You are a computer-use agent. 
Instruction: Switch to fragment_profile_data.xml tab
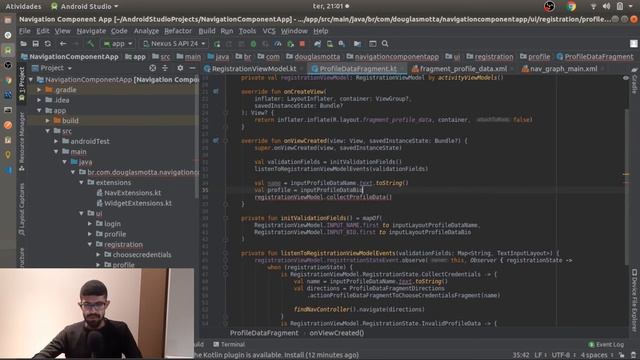462,69
